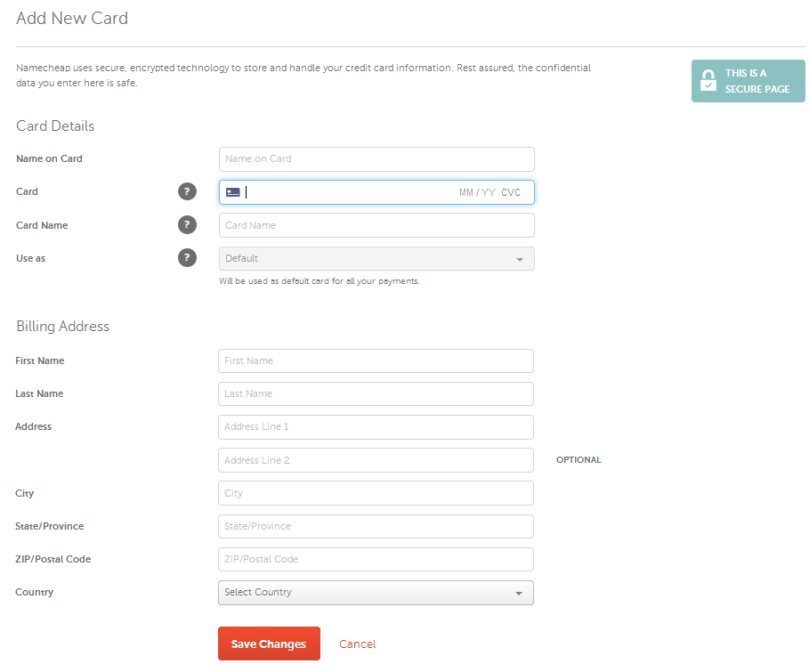The image size is (809, 672).
Task: Click the help icon beside Card Name
Action: click(187, 224)
